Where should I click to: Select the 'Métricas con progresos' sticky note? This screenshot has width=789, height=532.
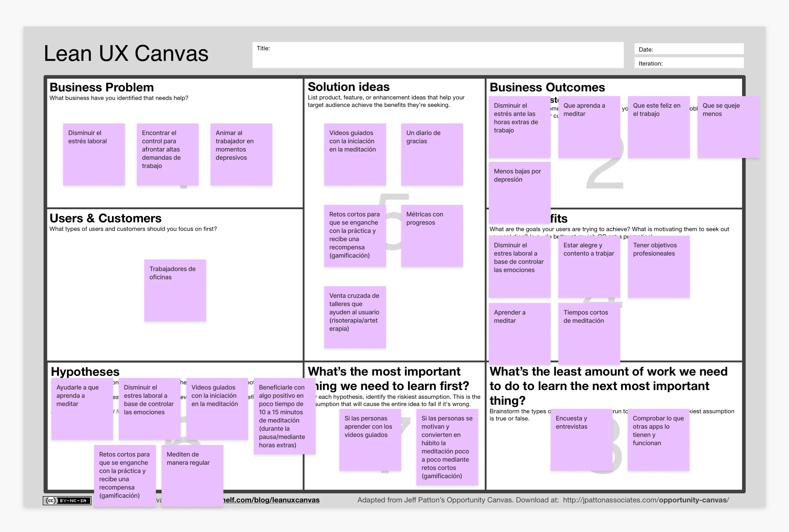(x=432, y=236)
